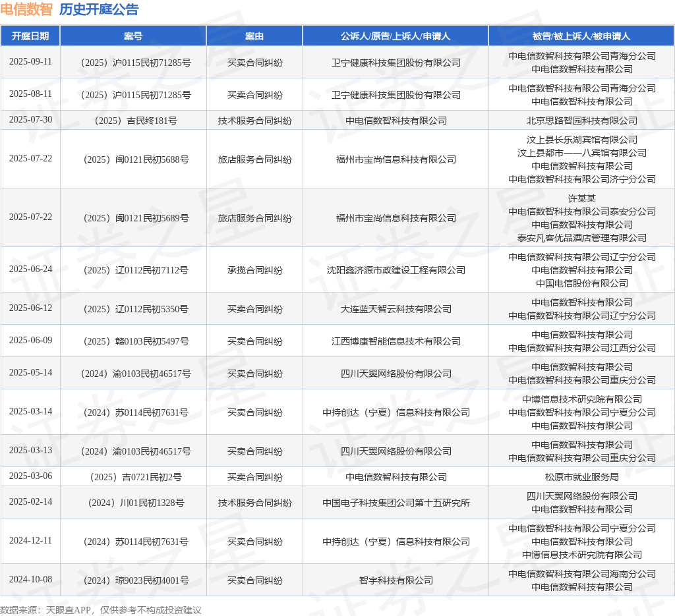Click the 公诉人/原告/上诉人/申请人 column header
This screenshot has height=616, width=675.
pyautogui.click(x=396, y=36)
